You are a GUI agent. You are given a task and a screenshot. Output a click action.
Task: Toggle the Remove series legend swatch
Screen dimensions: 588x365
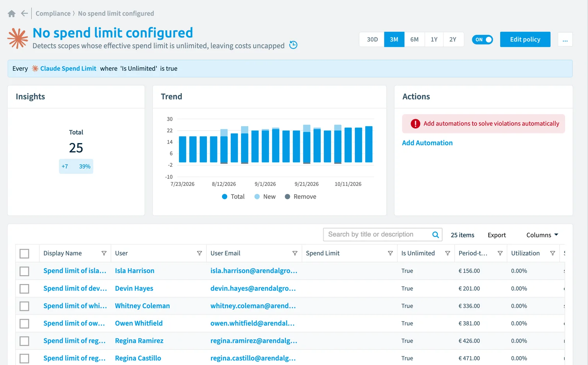(x=287, y=197)
